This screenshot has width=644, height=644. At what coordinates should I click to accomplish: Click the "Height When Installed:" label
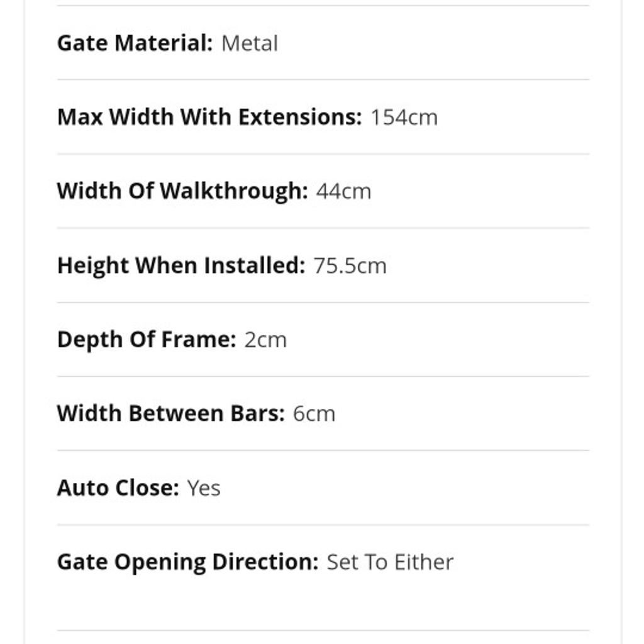point(180,265)
